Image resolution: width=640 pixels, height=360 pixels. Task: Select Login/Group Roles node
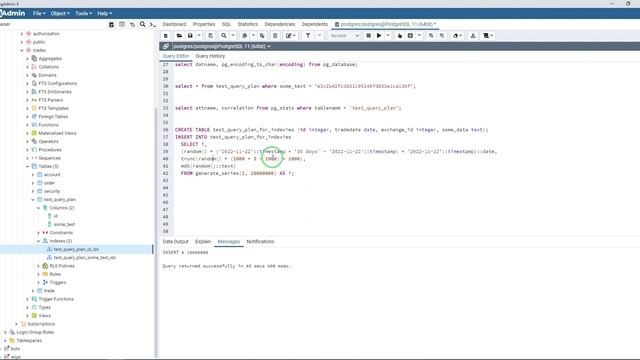click(x=35, y=332)
